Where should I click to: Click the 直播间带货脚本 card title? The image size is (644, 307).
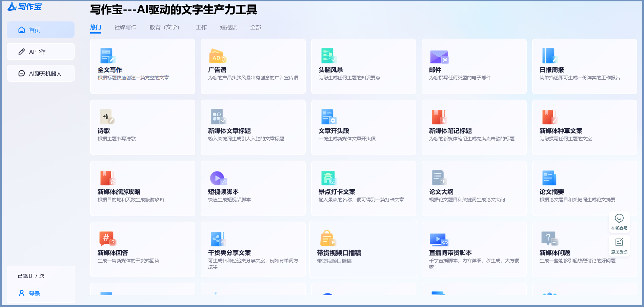[x=450, y=253]
